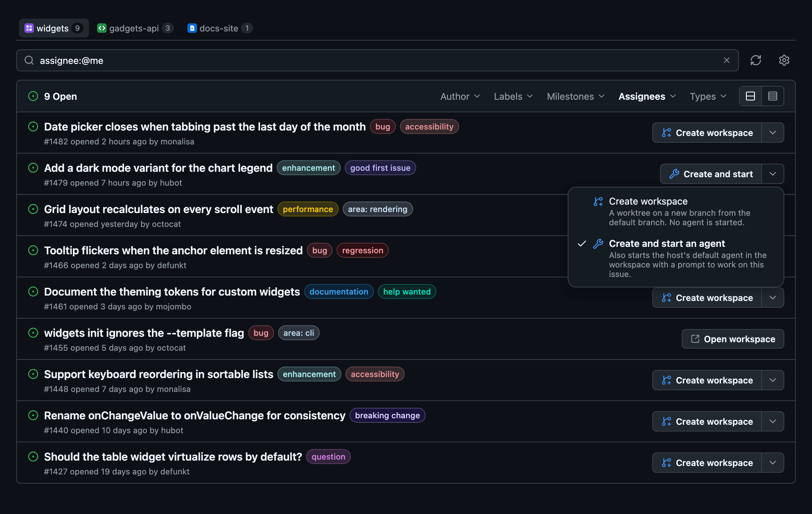Click the gadgets-api repo icon
The width and height of the screenshot is (812, 514).
[101, 28]
